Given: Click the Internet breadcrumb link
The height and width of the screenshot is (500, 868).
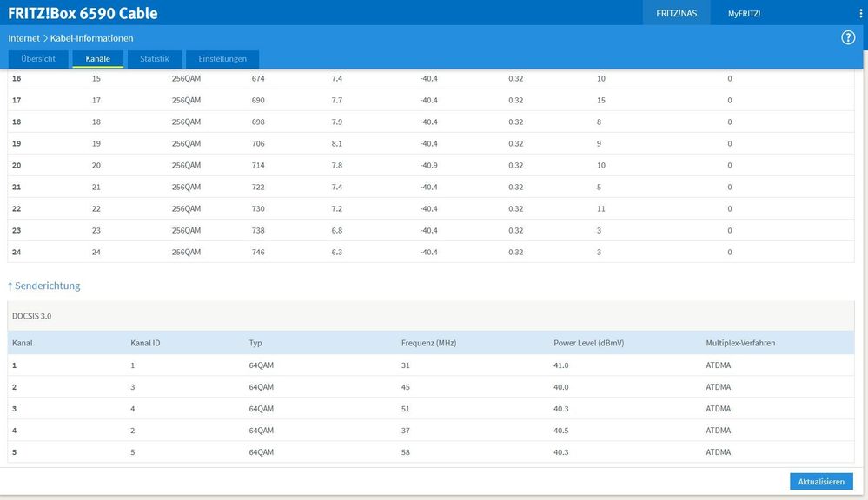Looking at the screenshot, I should (x=23, y=38).
